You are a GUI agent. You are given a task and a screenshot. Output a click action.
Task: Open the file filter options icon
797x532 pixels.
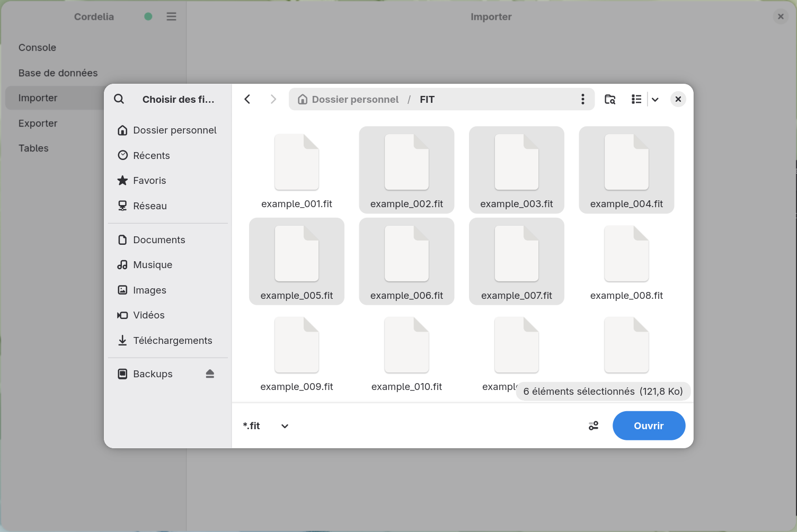594,426
